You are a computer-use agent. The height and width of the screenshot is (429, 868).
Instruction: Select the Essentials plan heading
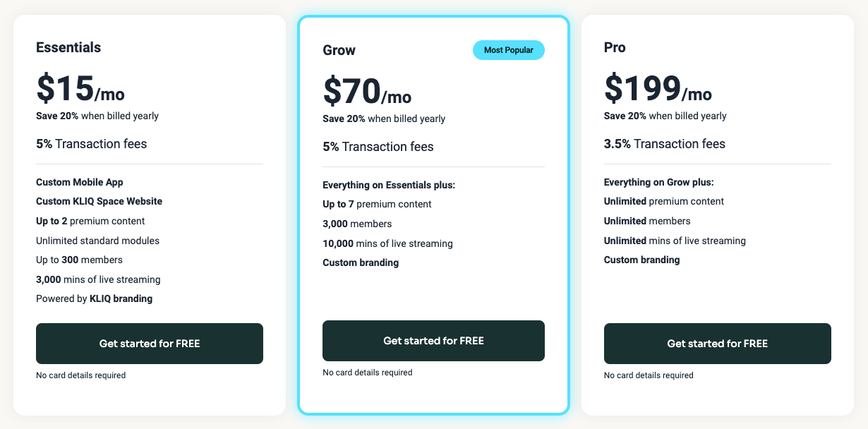click(x=68, y=47)
